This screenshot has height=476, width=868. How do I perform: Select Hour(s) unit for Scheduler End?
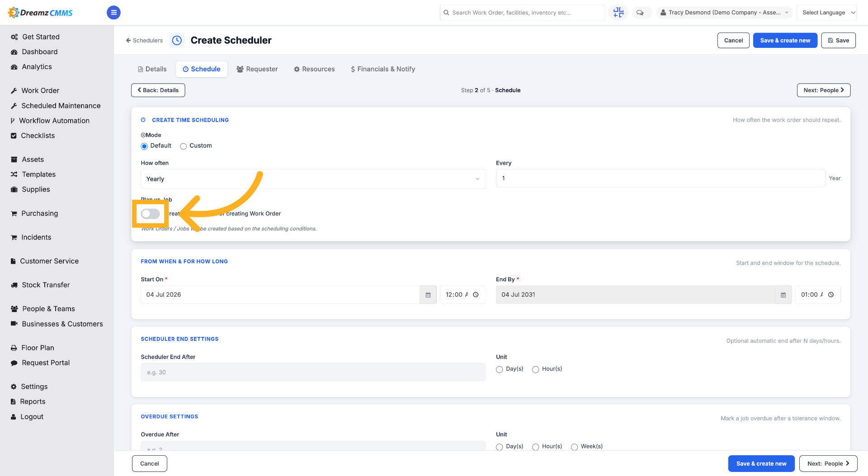click(x=535, y=369)
